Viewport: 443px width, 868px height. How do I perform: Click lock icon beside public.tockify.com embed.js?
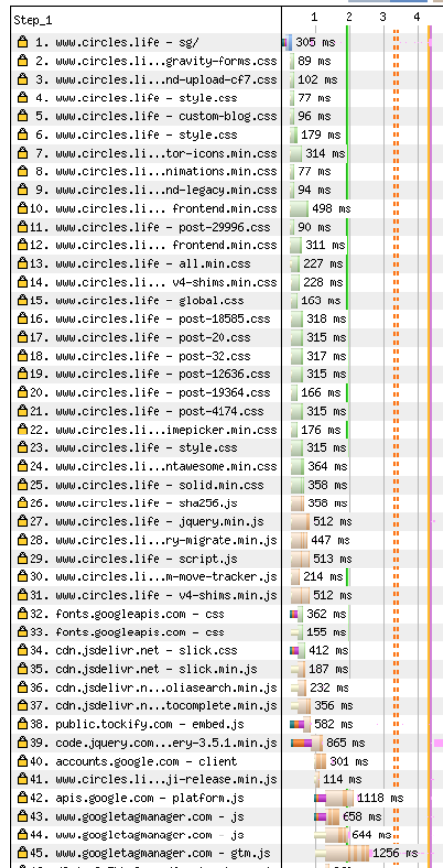[x=22, y=724]
